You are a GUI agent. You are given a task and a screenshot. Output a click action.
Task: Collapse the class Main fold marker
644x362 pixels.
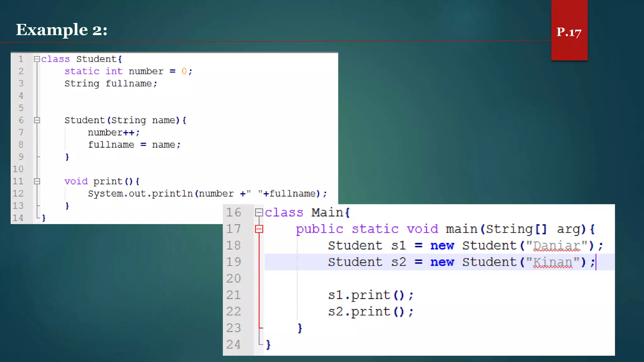tap(259, 213)
